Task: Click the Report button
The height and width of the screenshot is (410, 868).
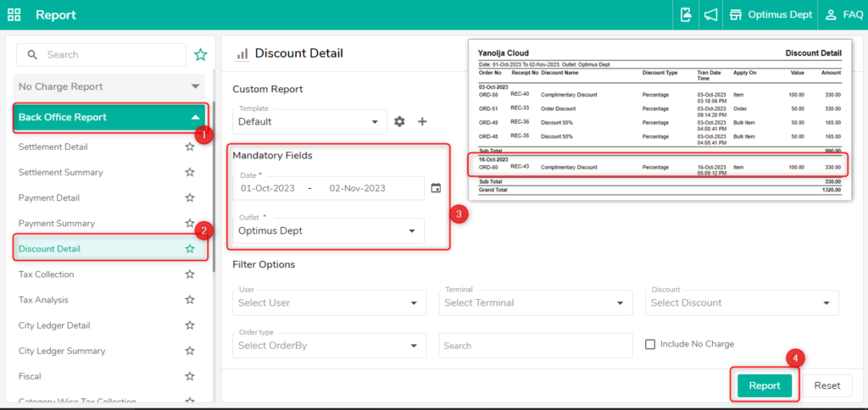Action: point(765,385)
